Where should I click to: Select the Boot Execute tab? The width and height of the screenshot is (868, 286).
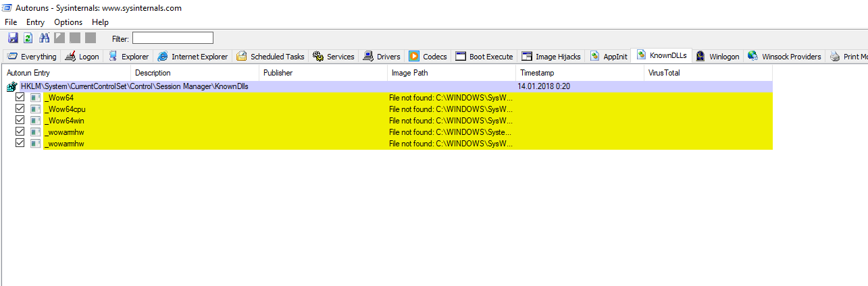484,57
